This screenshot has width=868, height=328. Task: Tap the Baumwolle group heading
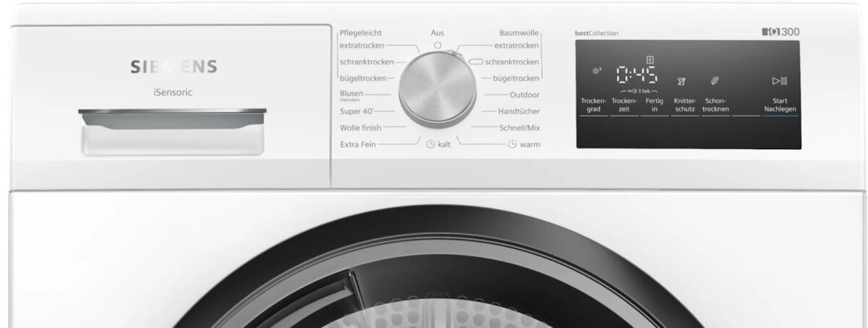[x=520, y=33]
